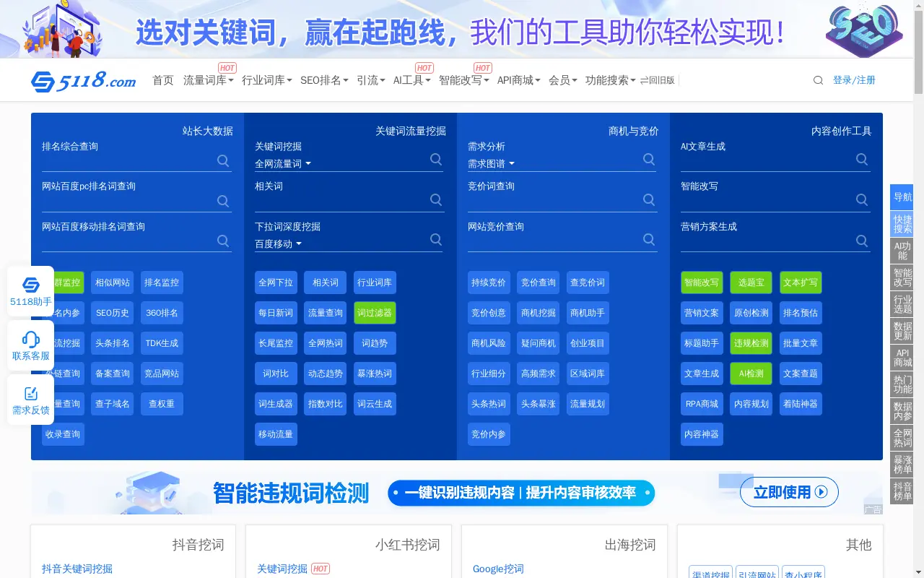
Task: Click search icon for 网站百度移动排名词查询
Action: tap(223, 241)
